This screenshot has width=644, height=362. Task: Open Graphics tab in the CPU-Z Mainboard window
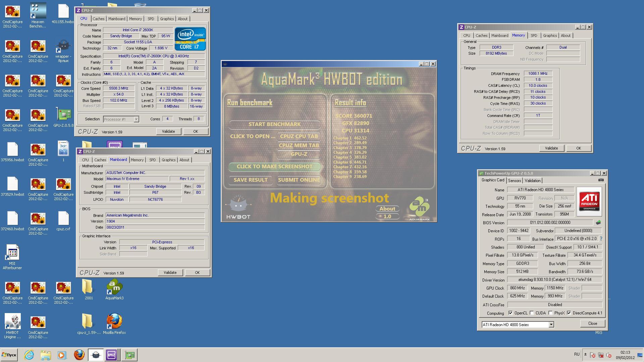168,160
